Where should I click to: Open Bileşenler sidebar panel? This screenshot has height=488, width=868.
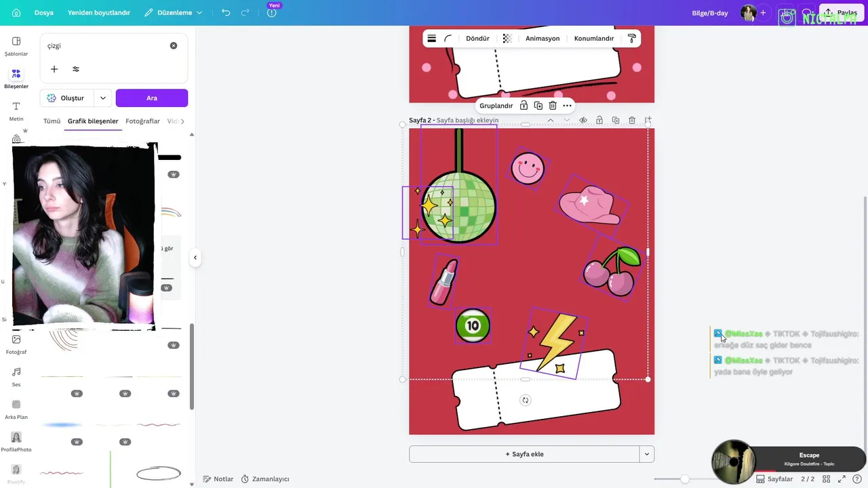point(16,79)
